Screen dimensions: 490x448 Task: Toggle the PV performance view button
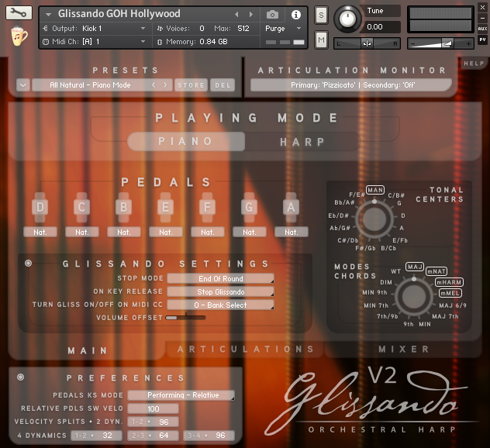coord(482,40)
